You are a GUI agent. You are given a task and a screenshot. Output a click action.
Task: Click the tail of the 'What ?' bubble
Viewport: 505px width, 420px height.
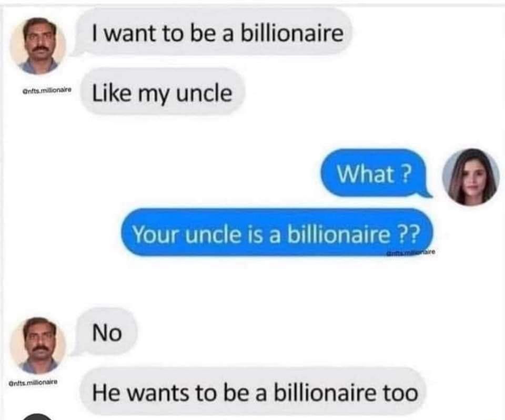[x=427, y=193]
